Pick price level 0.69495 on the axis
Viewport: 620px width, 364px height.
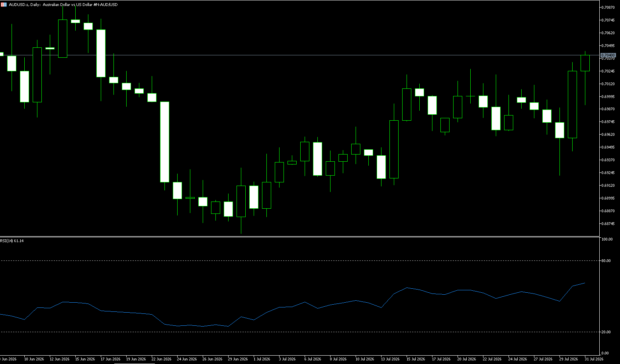pyautogui.click(x=608, y=147)
